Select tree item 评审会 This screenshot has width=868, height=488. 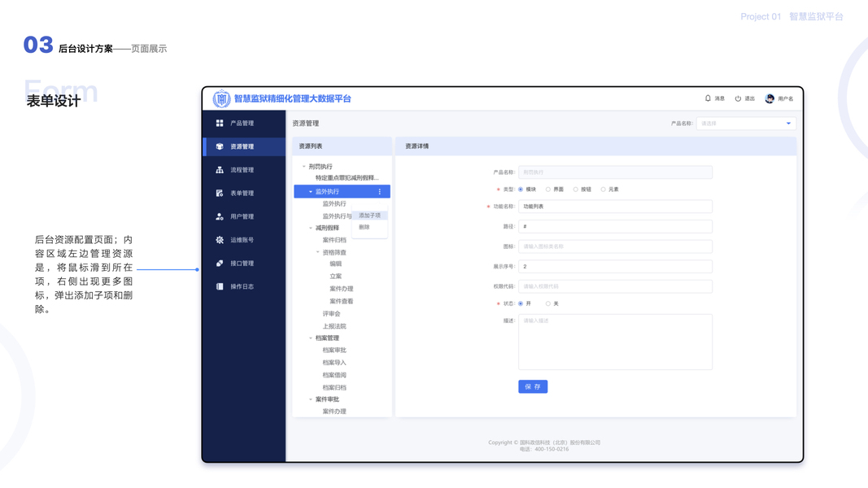332,314
